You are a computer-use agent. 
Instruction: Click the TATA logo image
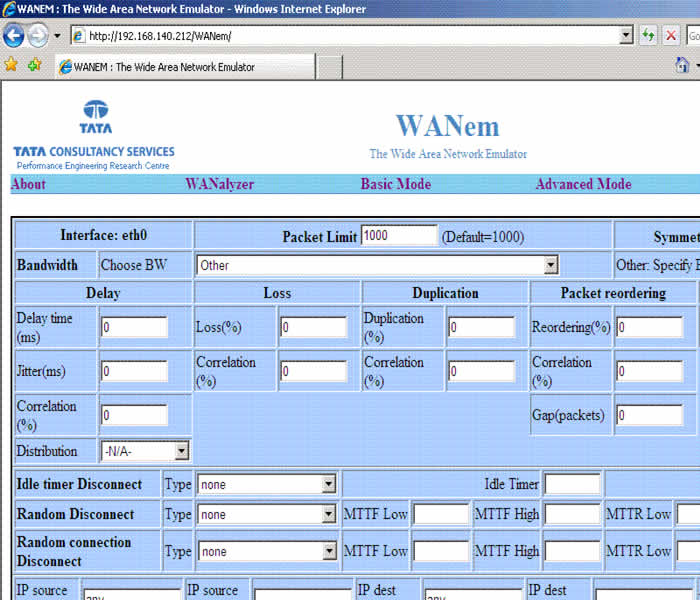tap(95, 117)
